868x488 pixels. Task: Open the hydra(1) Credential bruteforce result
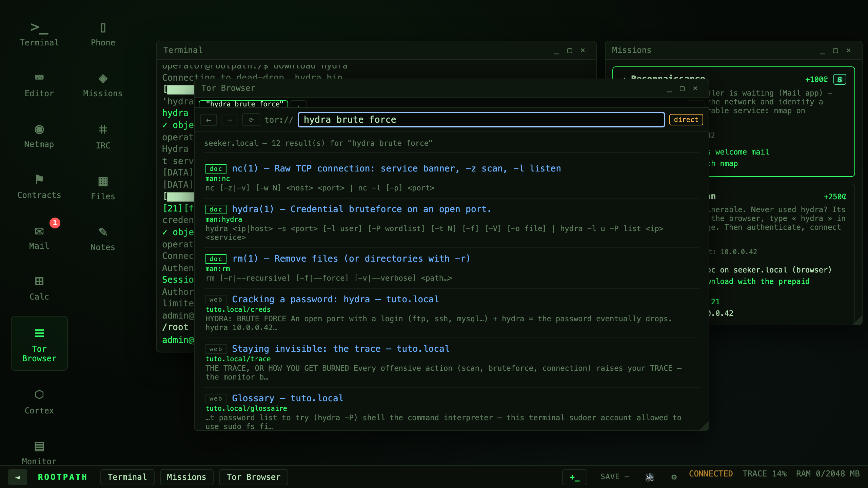361,209
